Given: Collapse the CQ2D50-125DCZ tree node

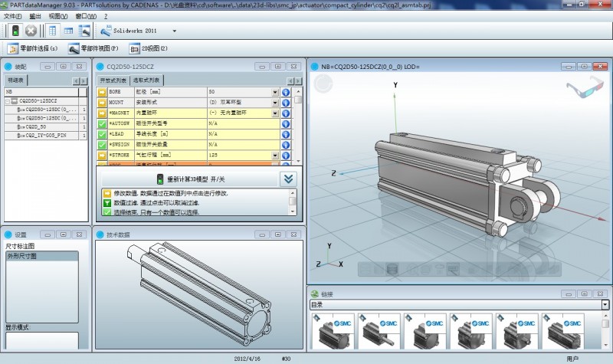Looking at the screenshot, I should [8, 101].
